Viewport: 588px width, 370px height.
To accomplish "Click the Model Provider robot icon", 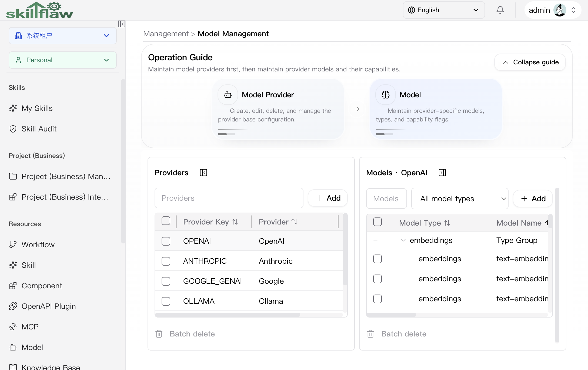I will pos(228,95).
